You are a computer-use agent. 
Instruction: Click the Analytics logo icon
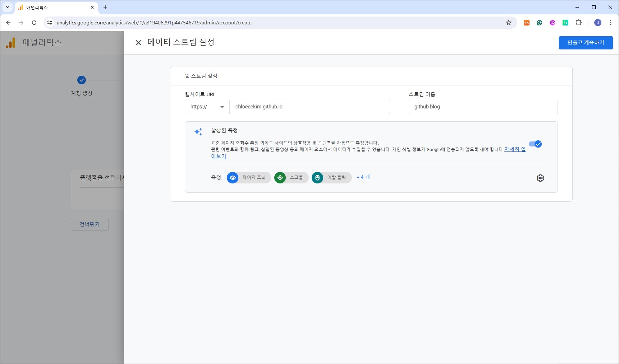[11, 43]
